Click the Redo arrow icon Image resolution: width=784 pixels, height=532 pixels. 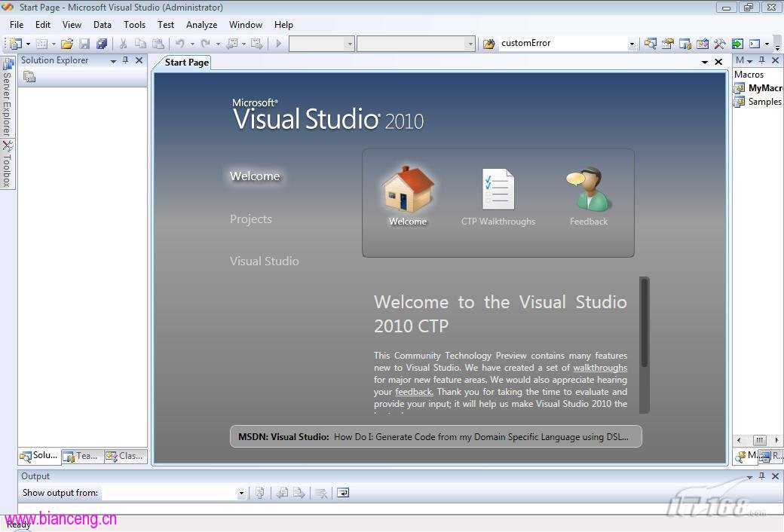(x=206, y=44)
